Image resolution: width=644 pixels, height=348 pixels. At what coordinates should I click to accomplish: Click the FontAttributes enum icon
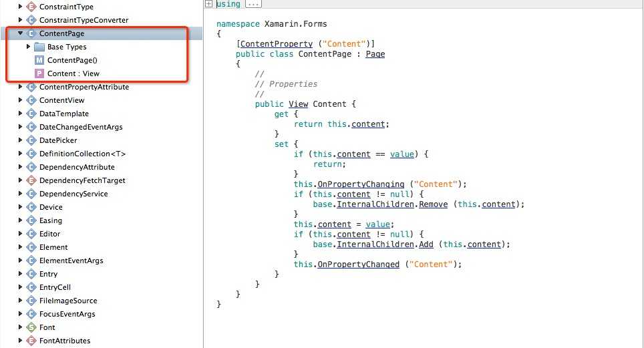(31, 341)
